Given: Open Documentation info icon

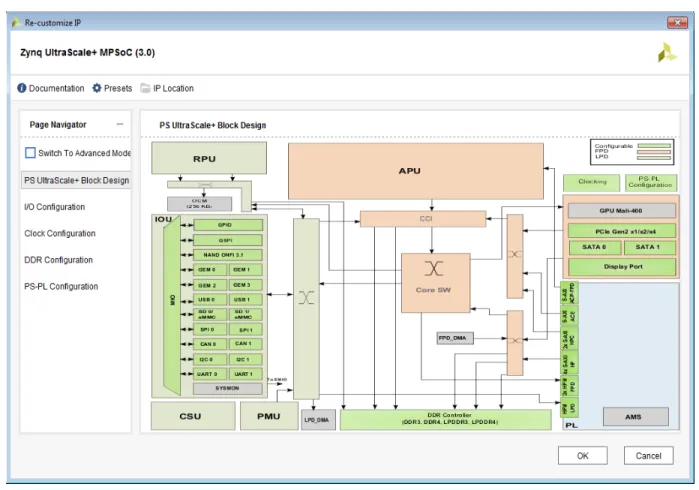Looking at the screenshot, I should (21, 88).
